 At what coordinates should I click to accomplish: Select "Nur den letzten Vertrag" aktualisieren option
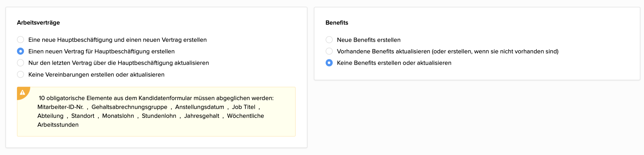click(x=21, y=63)
